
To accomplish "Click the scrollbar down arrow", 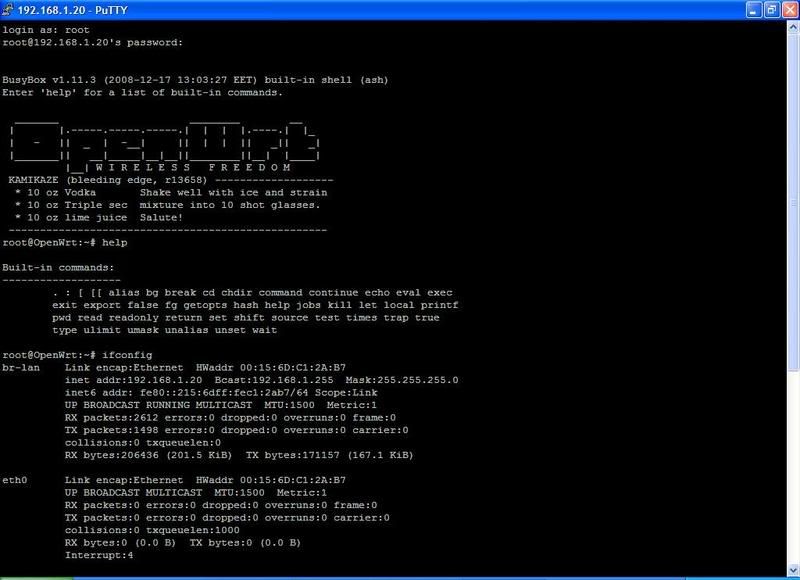I will coord(789,571).
